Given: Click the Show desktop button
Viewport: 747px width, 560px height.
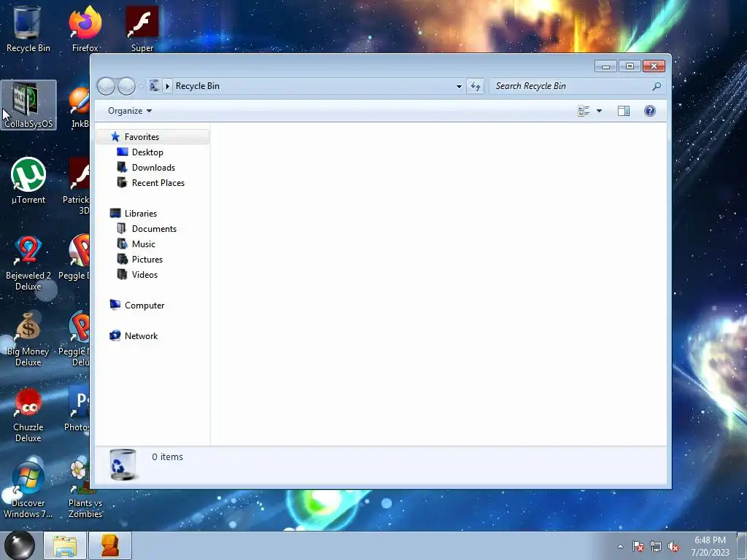Looking at the screenshot, I should click(742, 545).
